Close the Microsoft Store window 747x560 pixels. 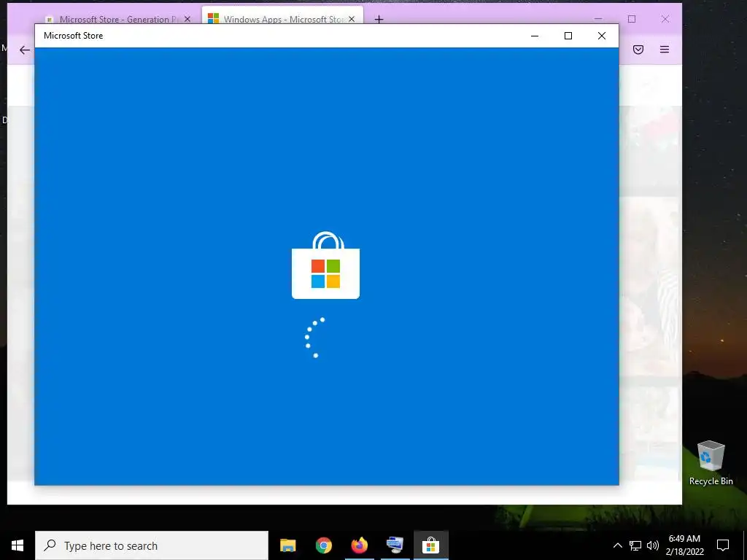[602, 36]
